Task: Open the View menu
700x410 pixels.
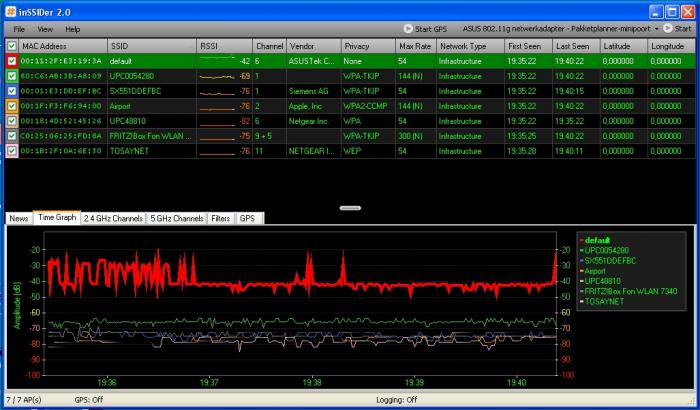Action: (45, 29)
